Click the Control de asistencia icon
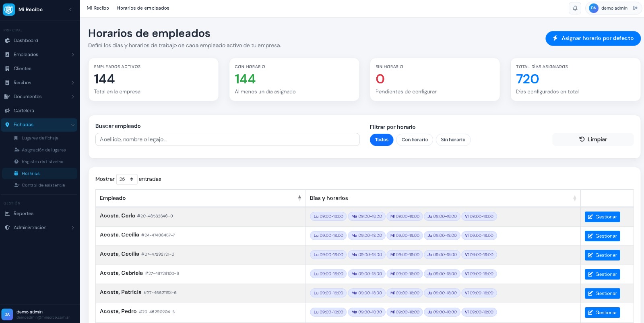Screen dimensions: 644x323 (17, 185)
